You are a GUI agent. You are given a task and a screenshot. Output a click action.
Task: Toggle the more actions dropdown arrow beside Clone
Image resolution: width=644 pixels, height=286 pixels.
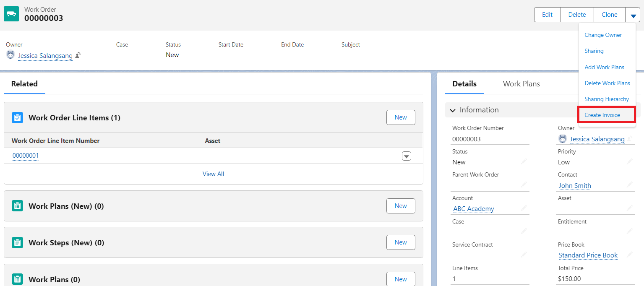(x=633, y=15)
